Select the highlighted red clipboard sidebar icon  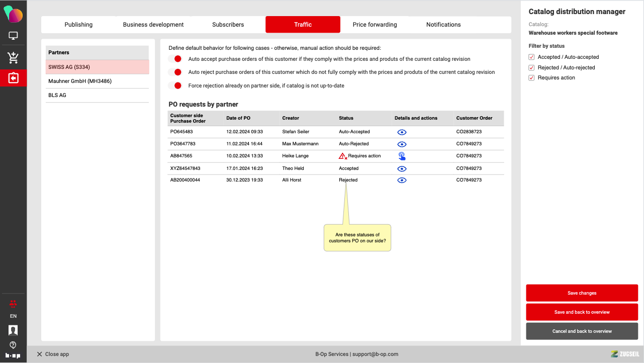click(13, 78)
